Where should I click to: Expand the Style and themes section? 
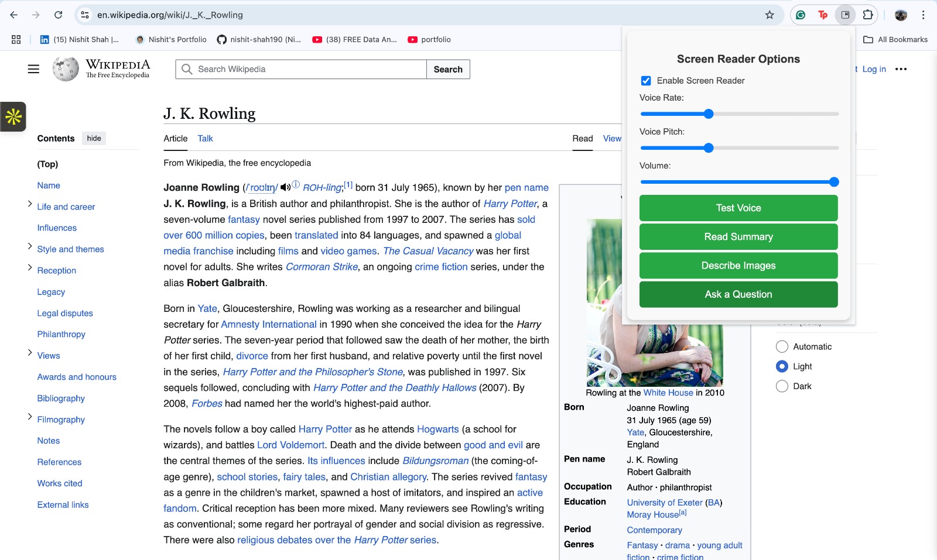pyautogui.click(x=30, y=246)
